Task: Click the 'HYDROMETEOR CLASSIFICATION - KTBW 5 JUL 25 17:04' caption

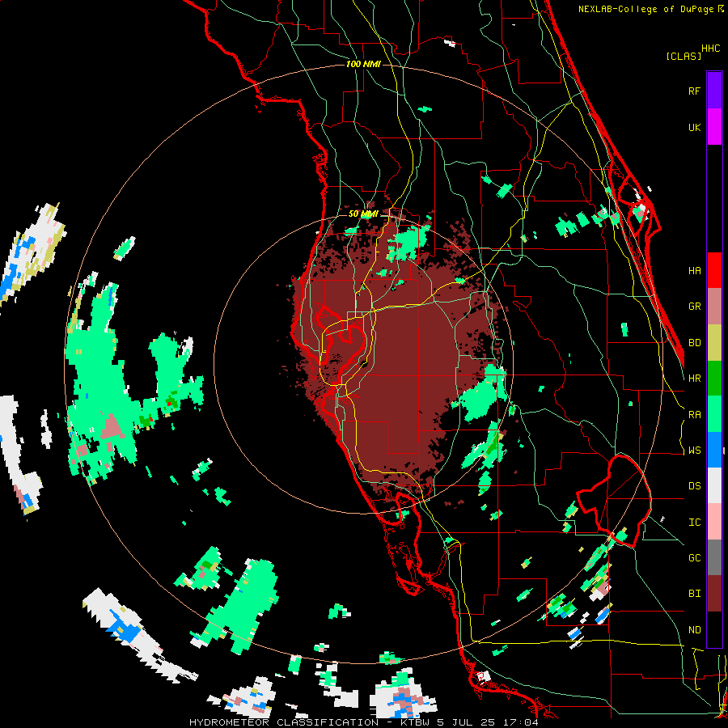Action: point(363,722)
